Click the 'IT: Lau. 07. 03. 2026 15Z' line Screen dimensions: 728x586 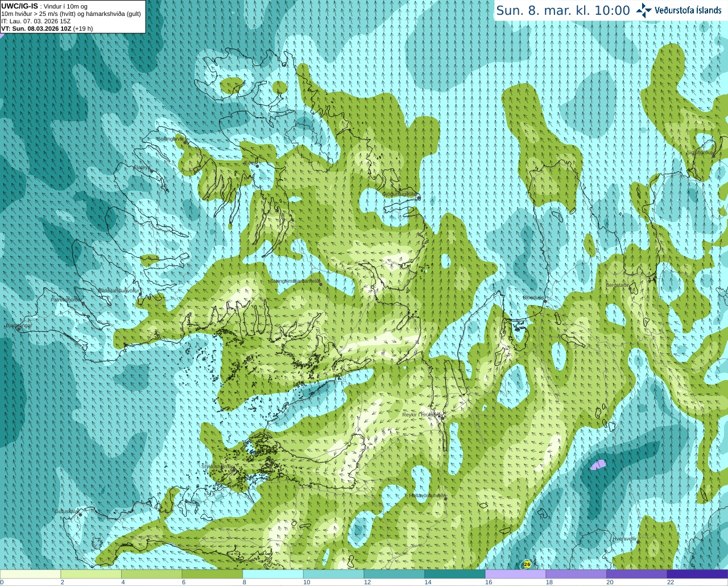36,21
